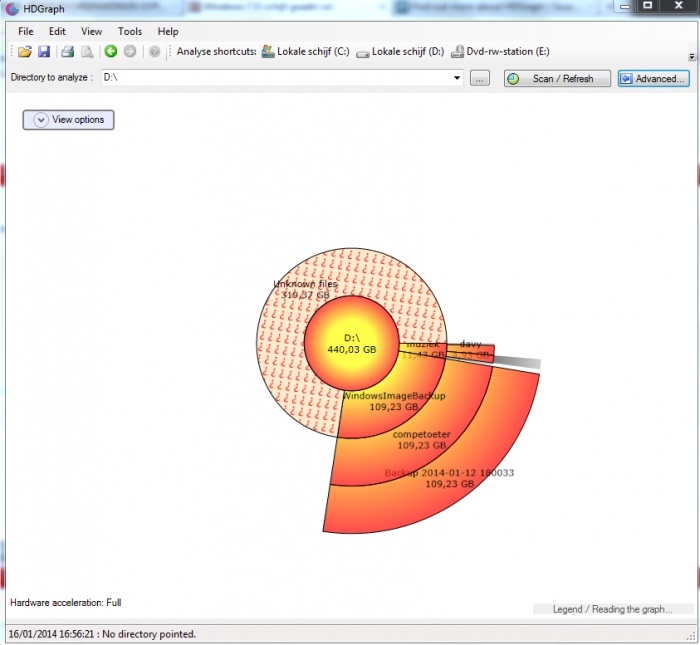Click the browse (...) directory button
Screen dimensions: 700x645
coord(480,78)
